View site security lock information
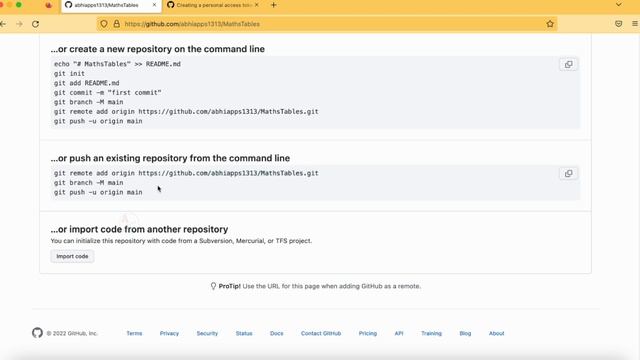640x360 pixels. click(x=117, y=24)
